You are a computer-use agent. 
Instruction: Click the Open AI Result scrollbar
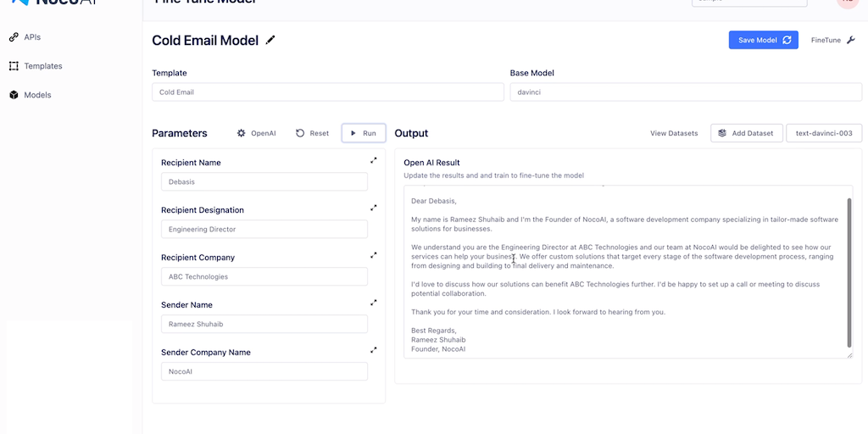849,271
